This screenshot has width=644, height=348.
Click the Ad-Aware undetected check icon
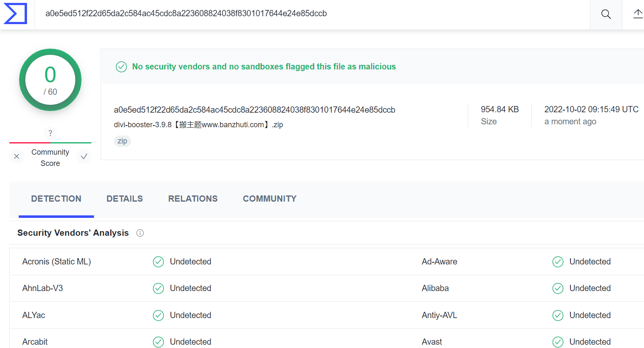tap(558, 262)
